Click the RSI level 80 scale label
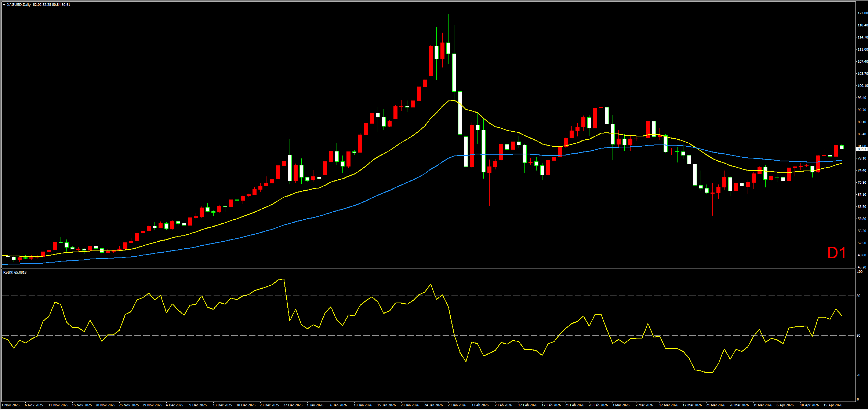The image size is (868, 410). pyautogui.click(x=858, y=296)
